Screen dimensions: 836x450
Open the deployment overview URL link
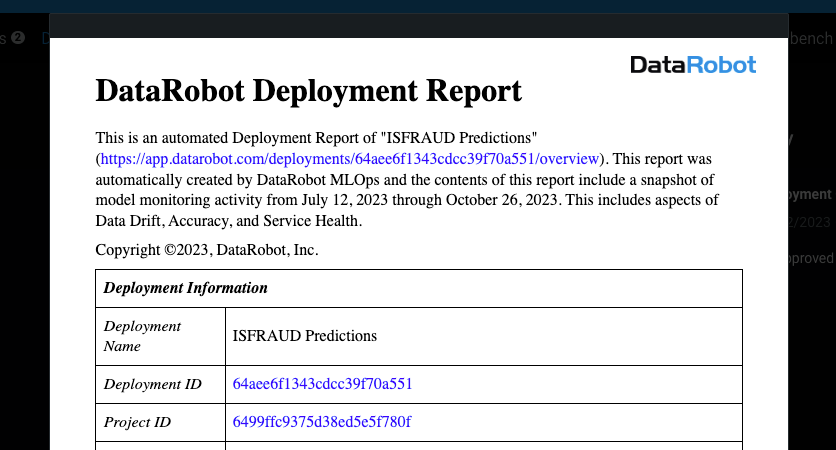tap(350, 159)
